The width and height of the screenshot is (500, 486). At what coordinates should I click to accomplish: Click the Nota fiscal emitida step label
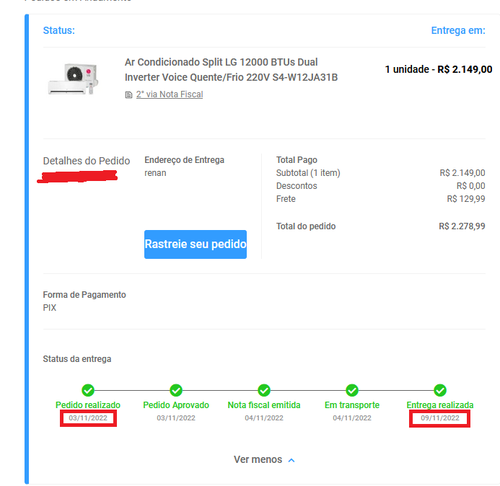pos(264,405)
